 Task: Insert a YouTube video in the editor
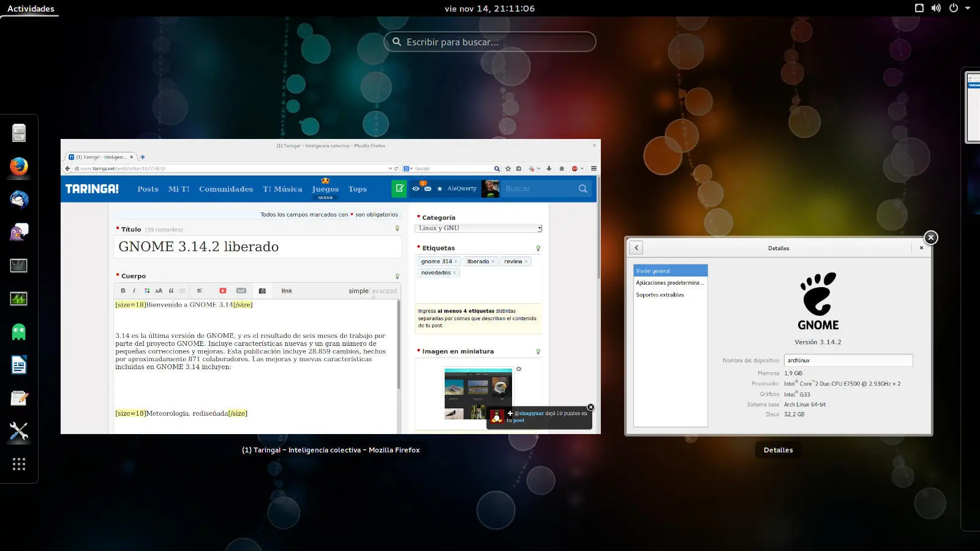223,291
